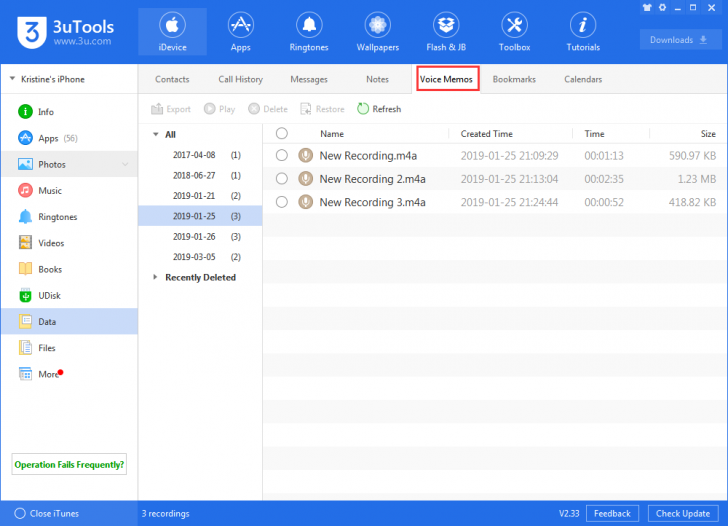Select the New Recording 3.m4a checkbox
This screenshot has width=728, height=526.
tap(282, 202)
